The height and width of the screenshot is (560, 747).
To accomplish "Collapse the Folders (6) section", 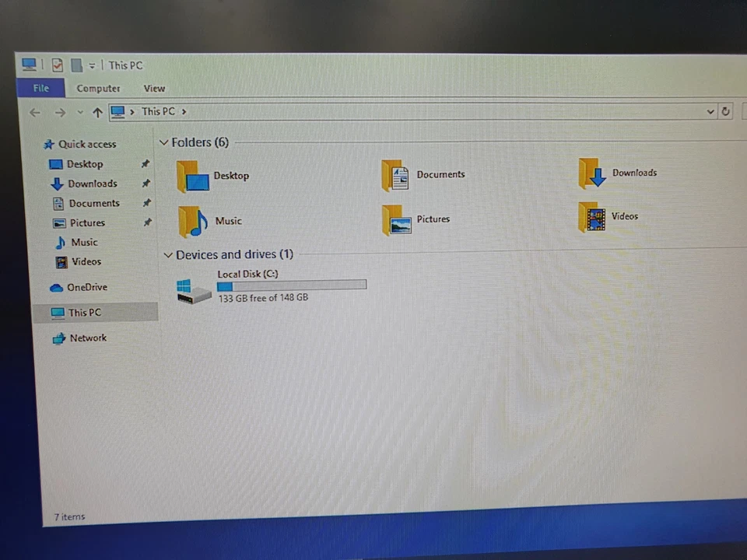I will 164,142.
